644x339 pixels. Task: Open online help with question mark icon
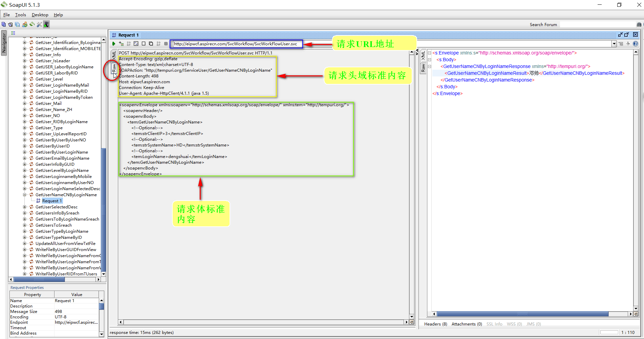click(x=636, y=43)
